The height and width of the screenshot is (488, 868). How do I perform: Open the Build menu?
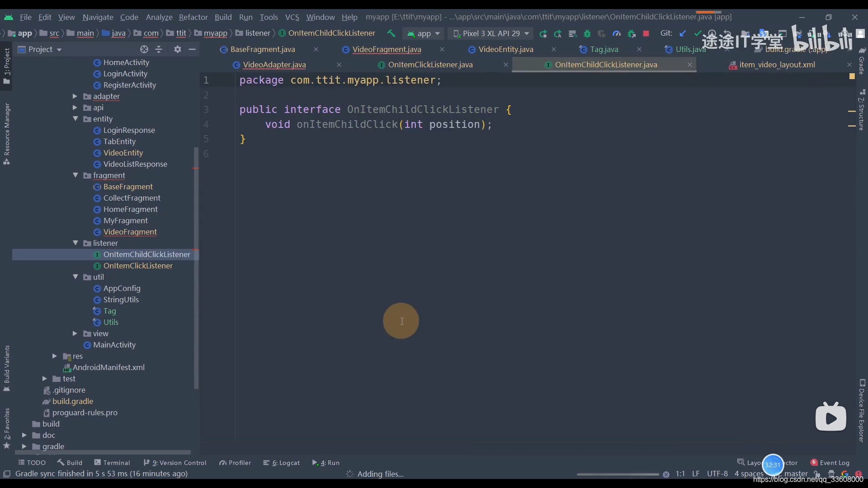click(x=223, y=17)
